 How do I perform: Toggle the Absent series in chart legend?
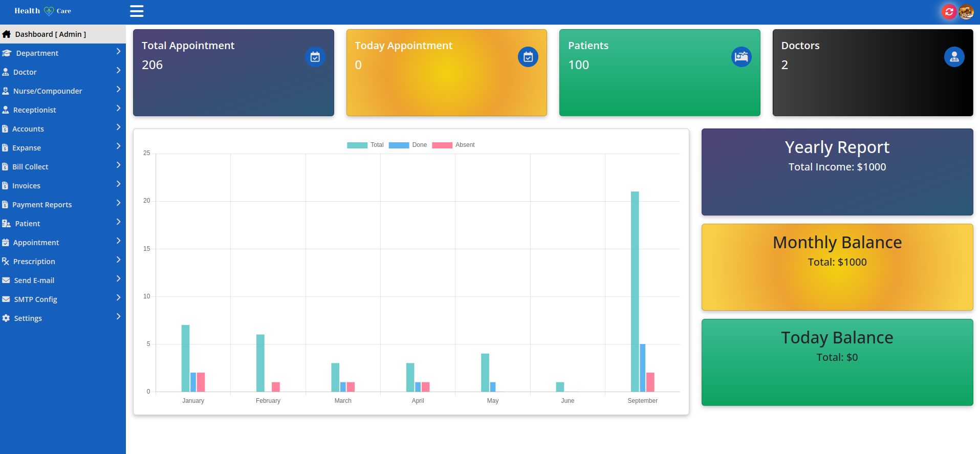453,145
